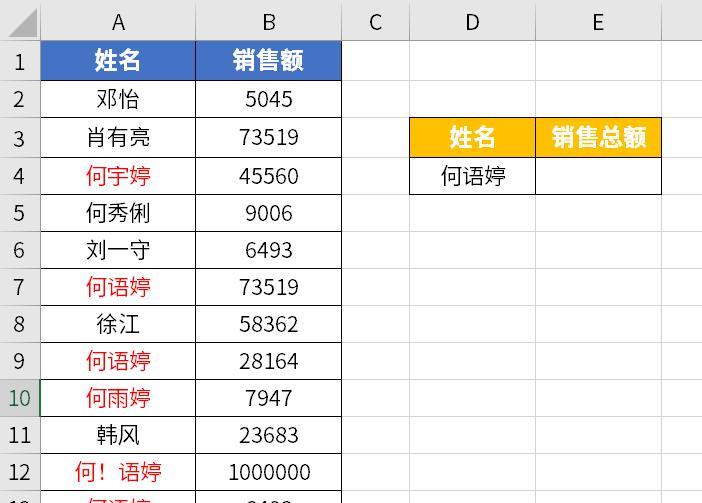
Task: Select column C header
Action: coord(376,21)
